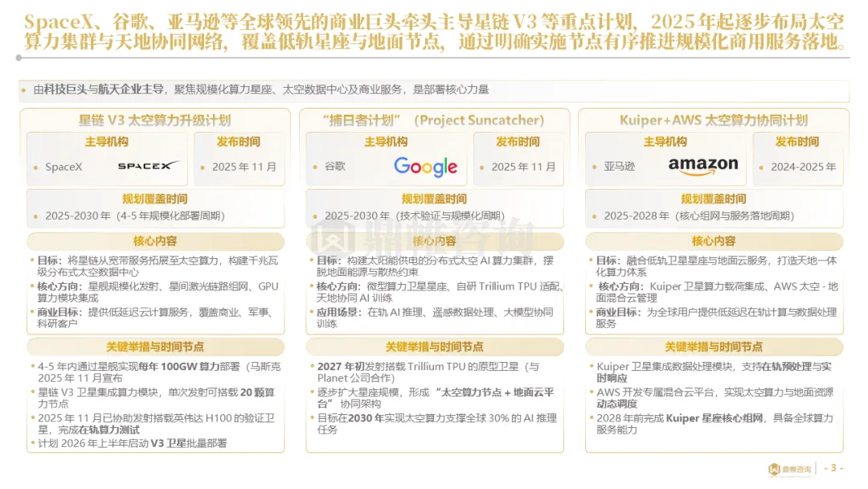Click bullet '商业目标: 为全球用户提供低延迟在轨计算'
Viewport: 868px width, 489px height.
coord(716,318)
